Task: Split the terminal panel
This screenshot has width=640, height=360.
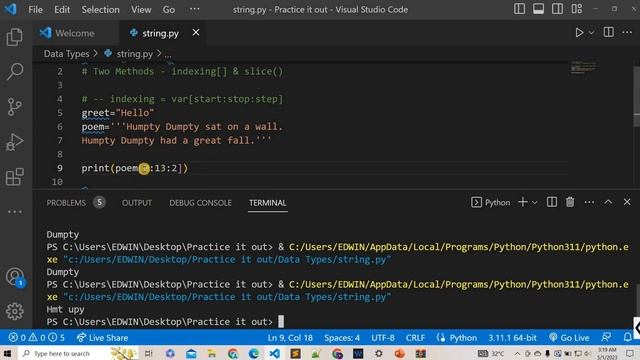Action: click(x=551, y=202)
